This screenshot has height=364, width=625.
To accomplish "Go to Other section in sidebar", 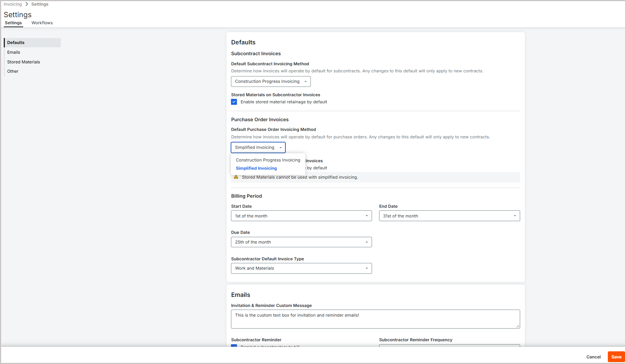I will [32, 71].
